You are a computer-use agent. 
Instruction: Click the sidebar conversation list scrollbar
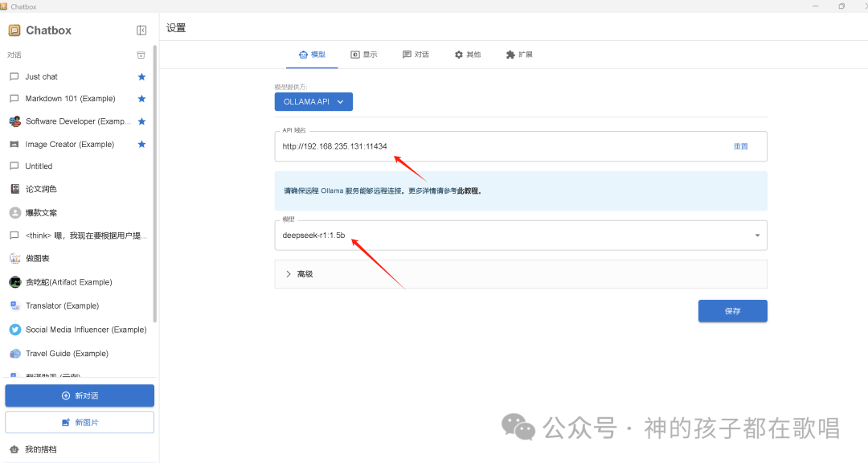155,184
